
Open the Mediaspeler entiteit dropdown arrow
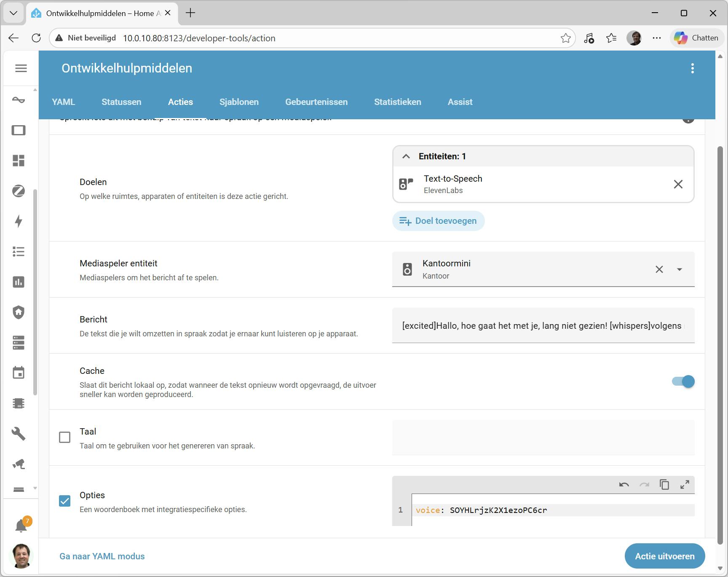680,269
